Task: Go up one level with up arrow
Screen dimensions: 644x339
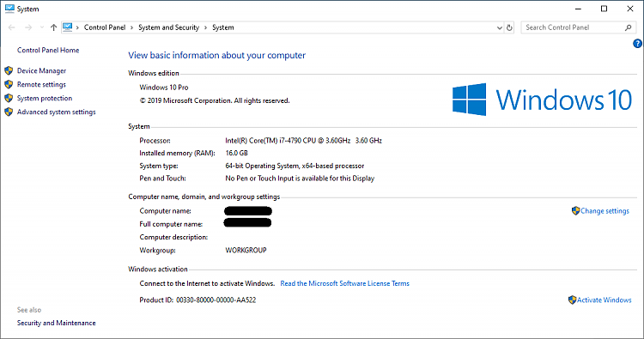Action: click(x=53, y=27)
